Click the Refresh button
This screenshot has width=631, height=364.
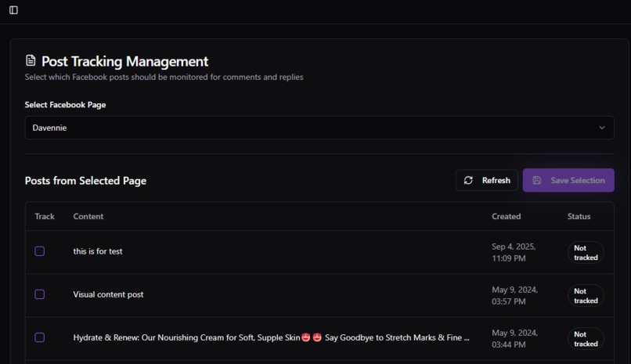click(486, 180)
